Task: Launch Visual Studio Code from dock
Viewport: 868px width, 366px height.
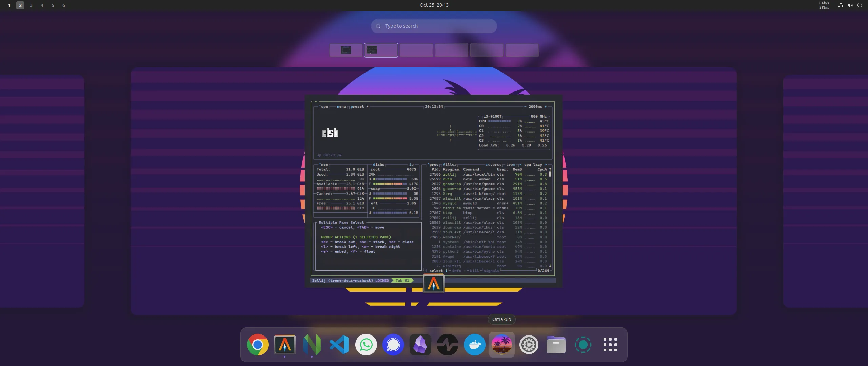Action: click(339, 345)
